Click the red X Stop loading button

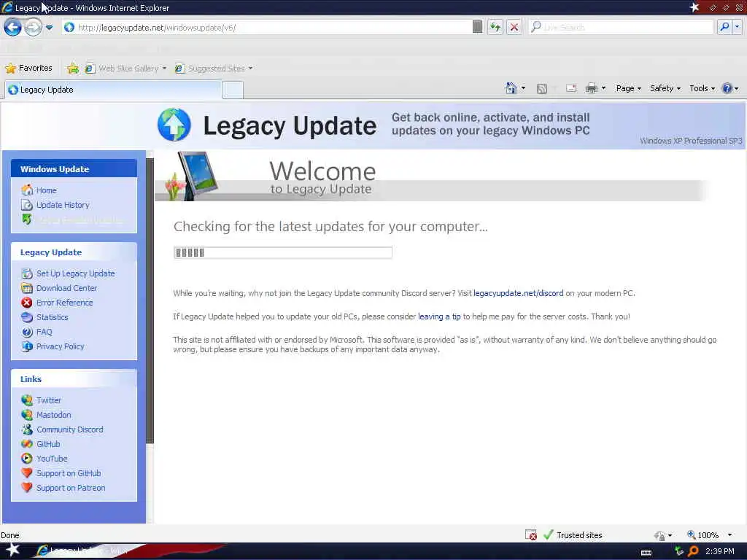[x=514, y=27]
